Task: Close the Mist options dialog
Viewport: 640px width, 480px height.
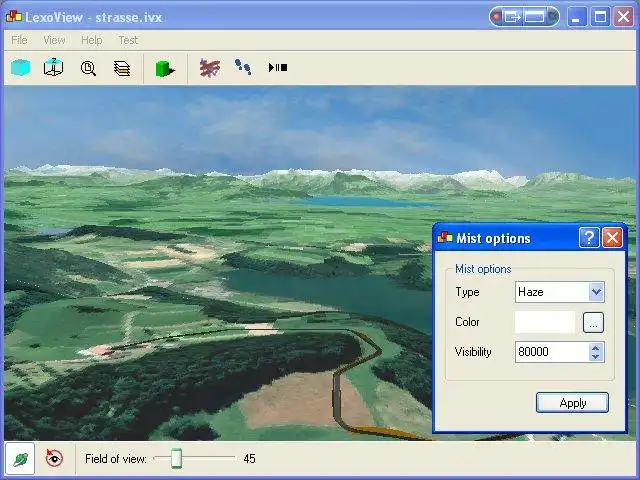Action: click(613, 238)
